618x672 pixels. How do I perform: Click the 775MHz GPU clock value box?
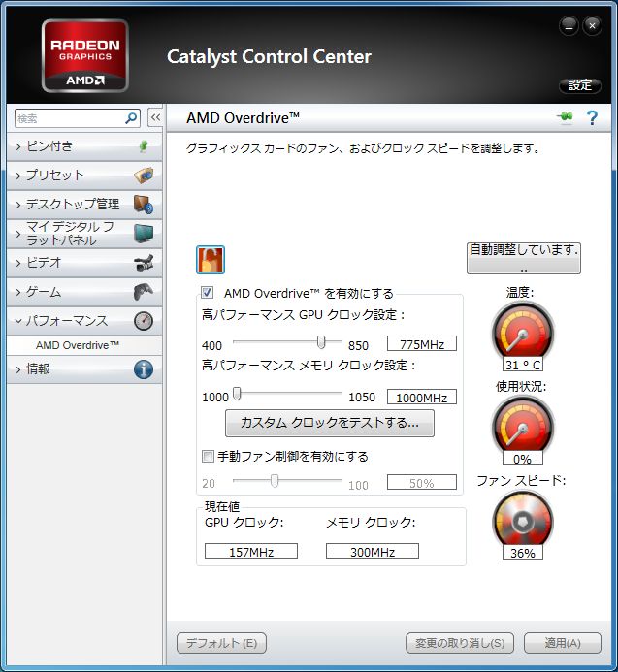(x=422, y=343)
